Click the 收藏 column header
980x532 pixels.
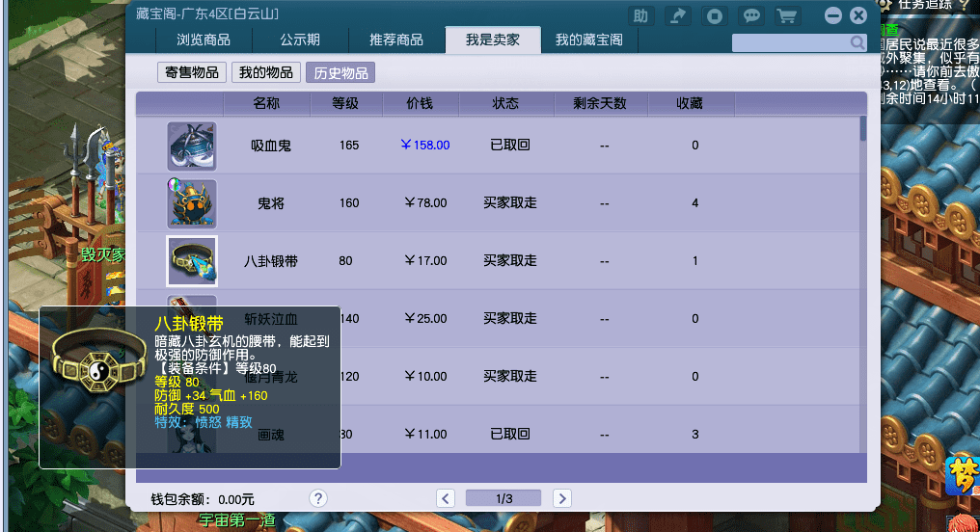pos(690,104)
